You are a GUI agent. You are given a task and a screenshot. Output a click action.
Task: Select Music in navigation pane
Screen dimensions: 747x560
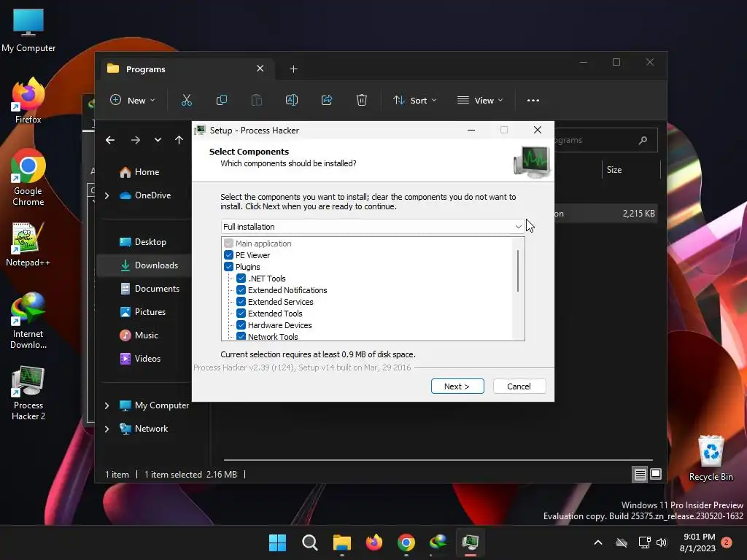pos(139,335)
